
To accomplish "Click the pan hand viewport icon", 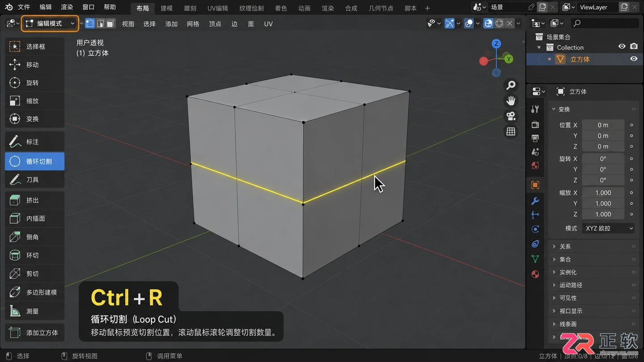I will tap(511, 101).
